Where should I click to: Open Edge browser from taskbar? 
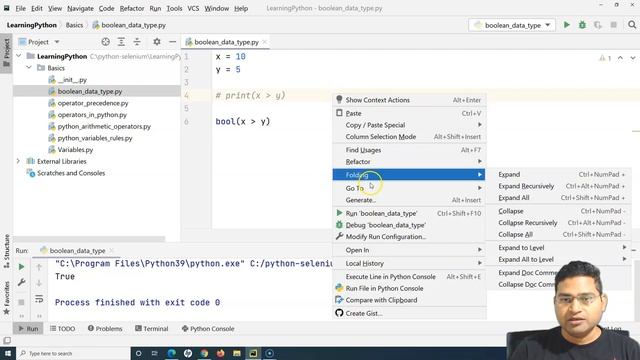point(171,353)
